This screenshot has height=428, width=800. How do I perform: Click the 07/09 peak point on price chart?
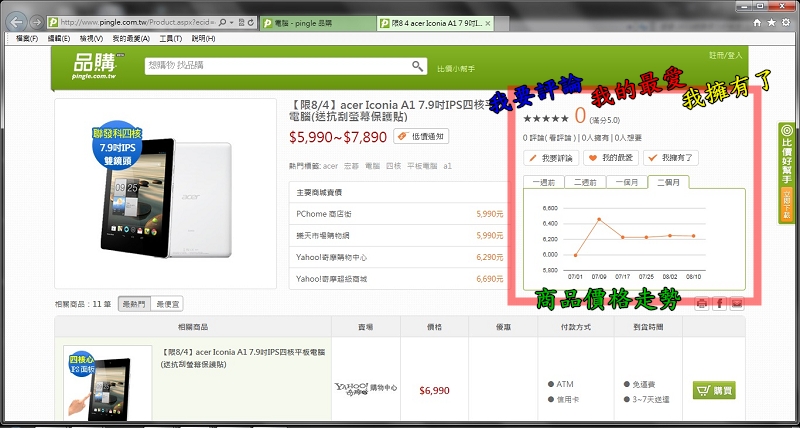click(599, 219)
